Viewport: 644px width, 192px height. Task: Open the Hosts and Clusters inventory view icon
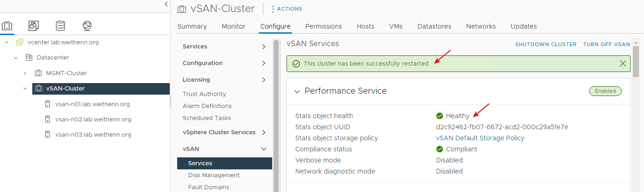tap(7, 26)
